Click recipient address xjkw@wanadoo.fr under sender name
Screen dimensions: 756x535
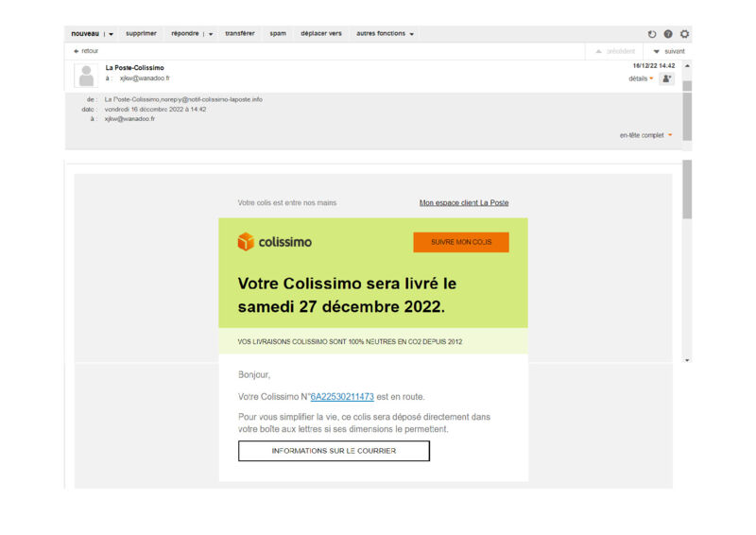click(145, 78)
